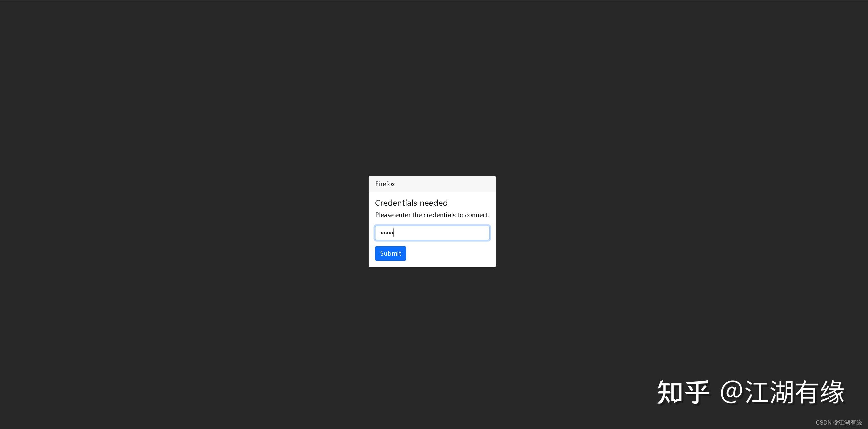This screenshot has width=868, height=429.
Task: Click the word credentials in the message
Action: pyautogui.click(x=439, y=215)
